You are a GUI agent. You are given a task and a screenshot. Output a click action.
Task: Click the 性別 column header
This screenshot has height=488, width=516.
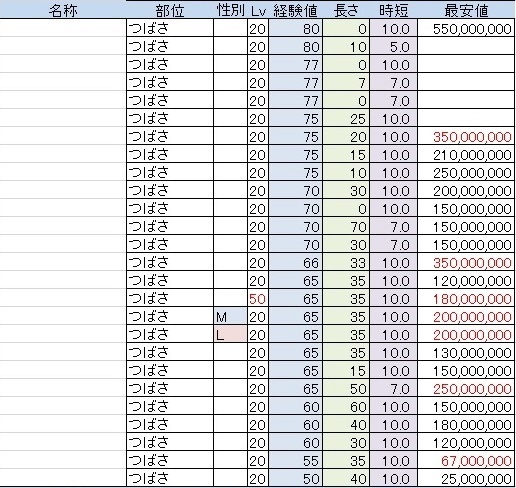click(x=230, y=11)
